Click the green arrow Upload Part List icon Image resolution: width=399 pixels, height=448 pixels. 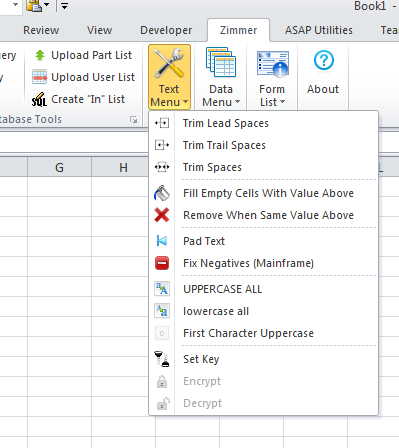[40, 55]
